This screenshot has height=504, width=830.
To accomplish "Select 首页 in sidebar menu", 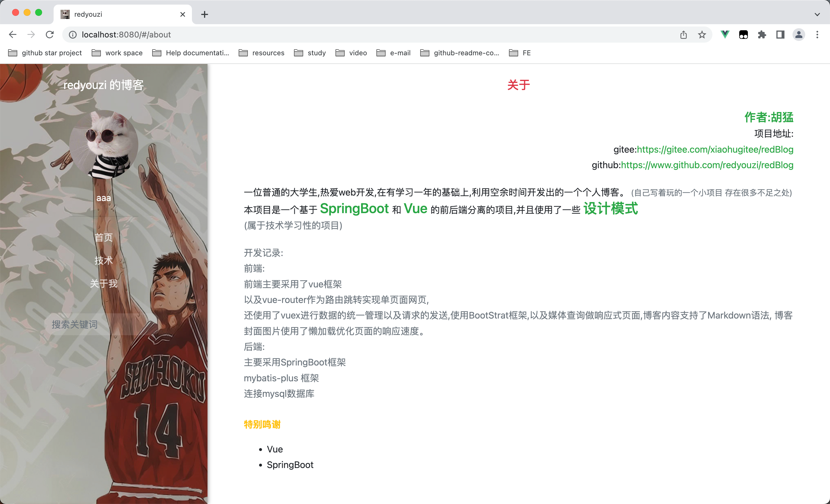I will click(x=103, y=237).
